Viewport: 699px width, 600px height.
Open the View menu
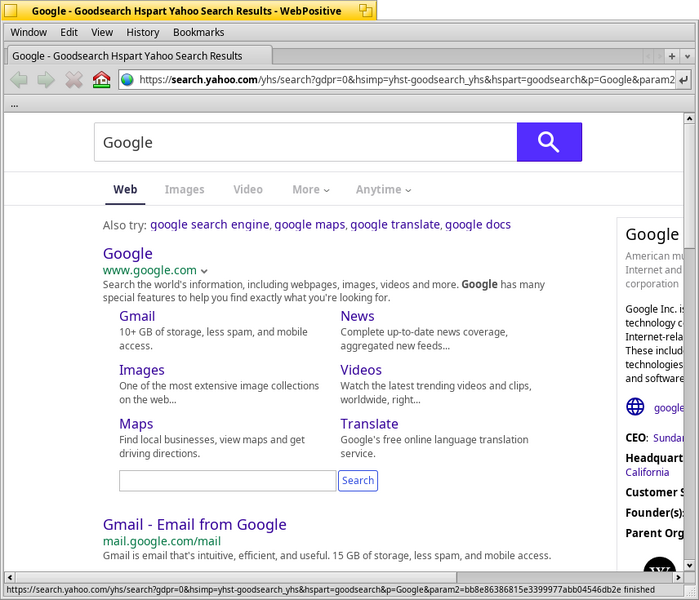(102, 33)
